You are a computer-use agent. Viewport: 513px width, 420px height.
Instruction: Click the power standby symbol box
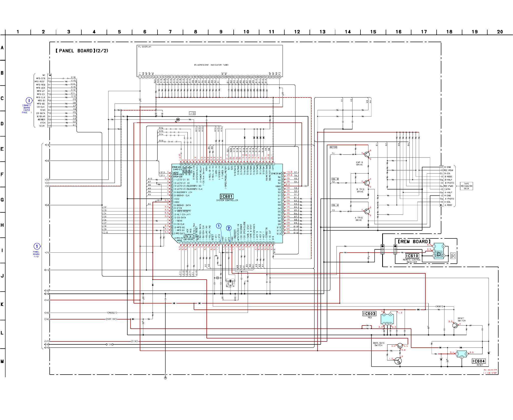click(192, 113)
